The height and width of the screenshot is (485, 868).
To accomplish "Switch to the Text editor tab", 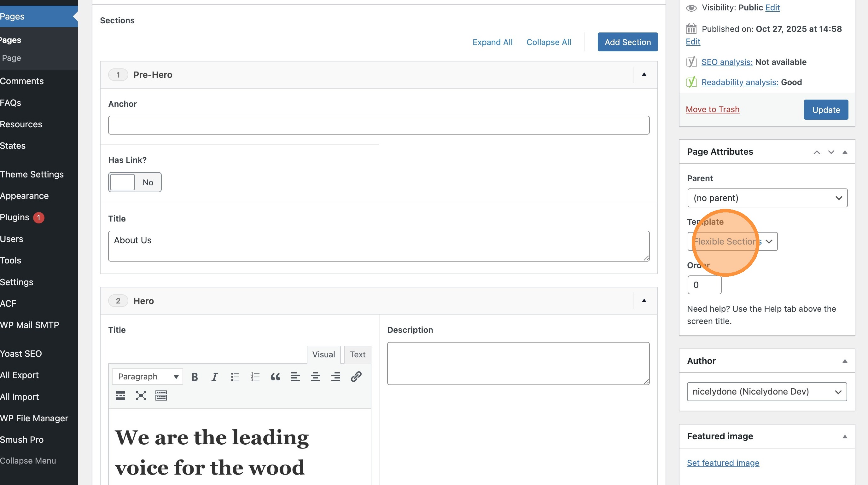I will point(357,354).
